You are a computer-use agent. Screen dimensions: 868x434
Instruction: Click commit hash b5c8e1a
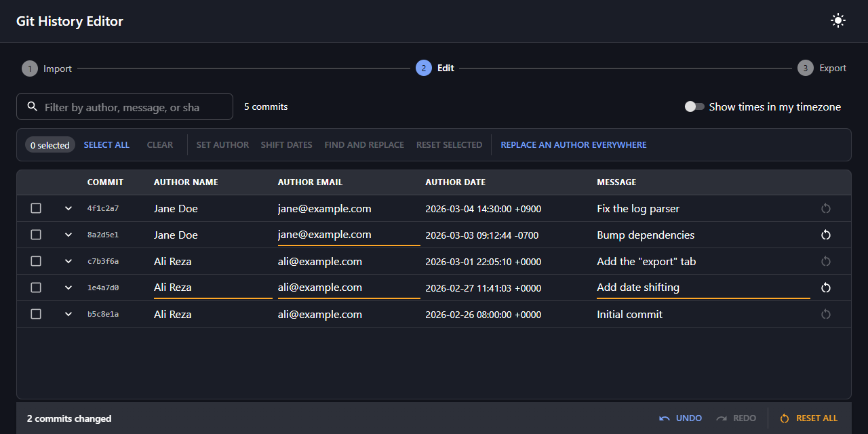pyautogui.click(x=103, y=314)
